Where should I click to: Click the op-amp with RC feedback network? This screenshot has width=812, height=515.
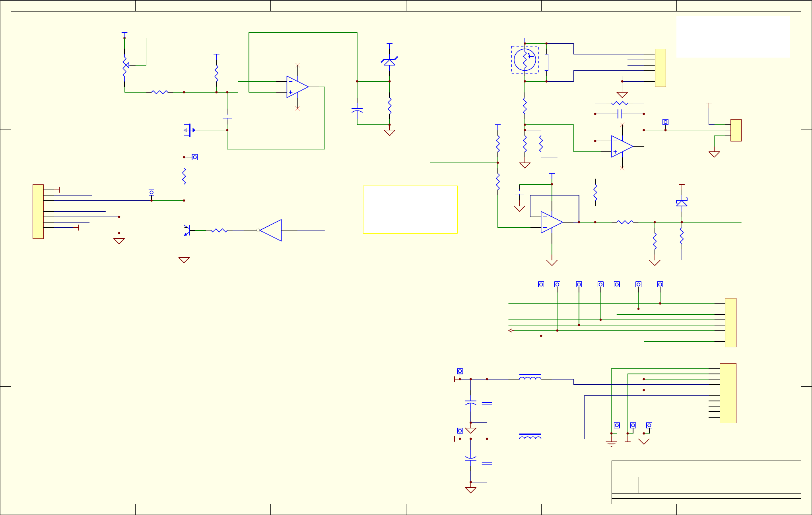622,146
